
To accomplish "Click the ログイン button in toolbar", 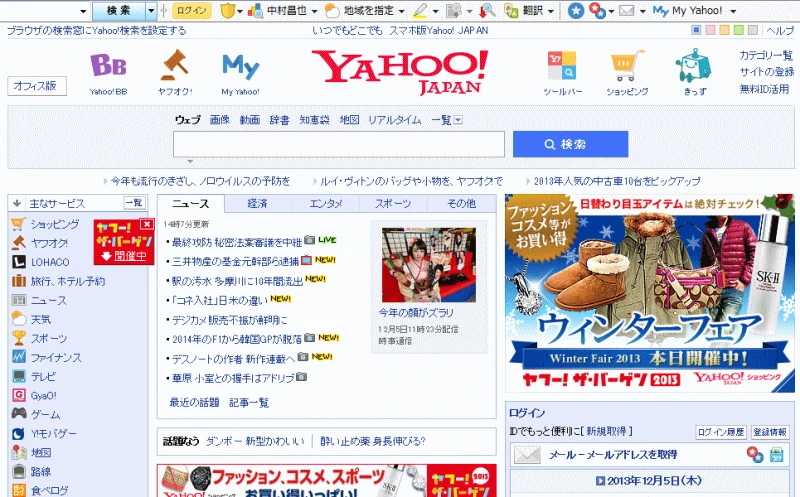I will (192, 10).
